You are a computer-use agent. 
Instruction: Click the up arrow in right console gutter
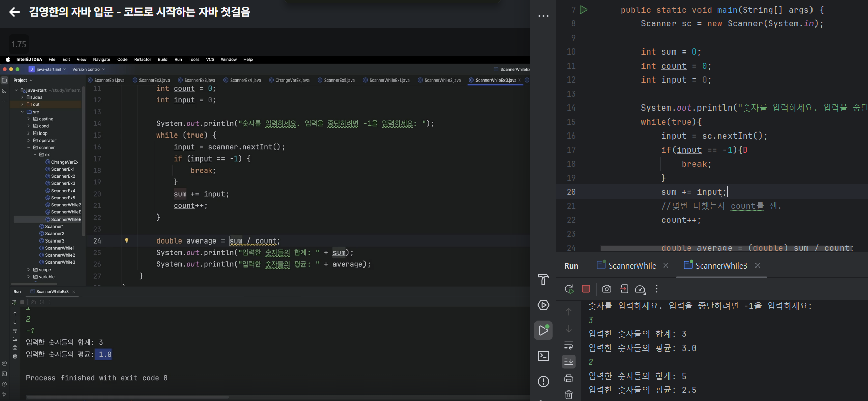(x=569, y=312)
